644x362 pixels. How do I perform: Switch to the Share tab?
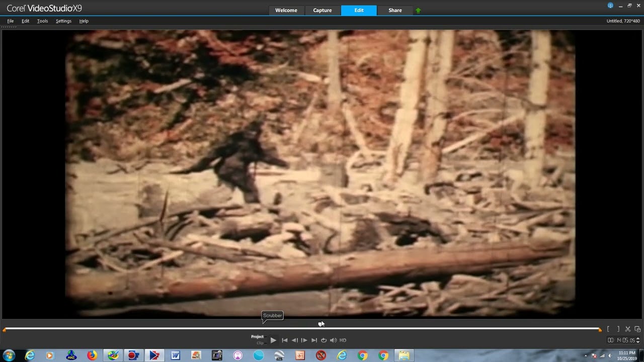(x=395, y=10)
